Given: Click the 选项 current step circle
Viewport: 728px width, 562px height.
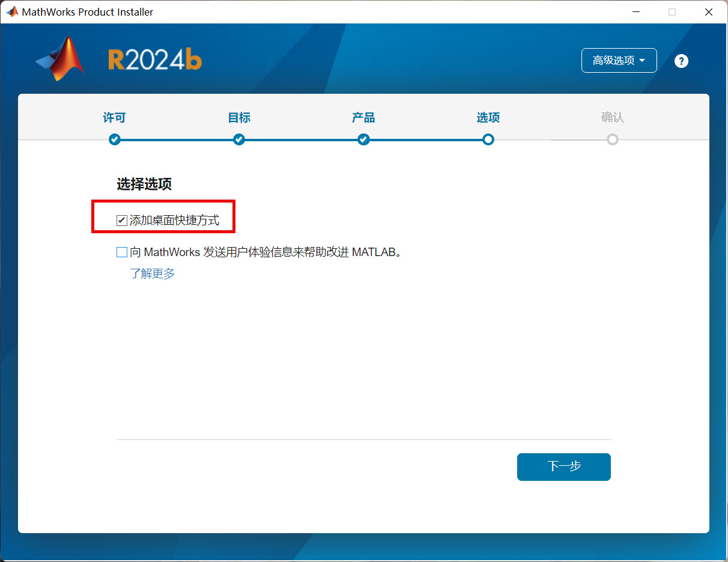Looking at the screenshot, I should [488, 139].
